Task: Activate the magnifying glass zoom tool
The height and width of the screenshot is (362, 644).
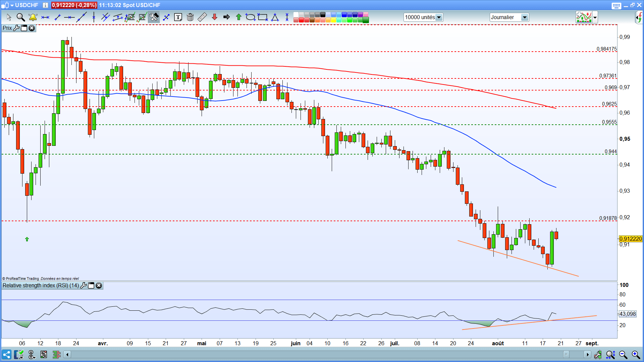Action: point(21,17)
